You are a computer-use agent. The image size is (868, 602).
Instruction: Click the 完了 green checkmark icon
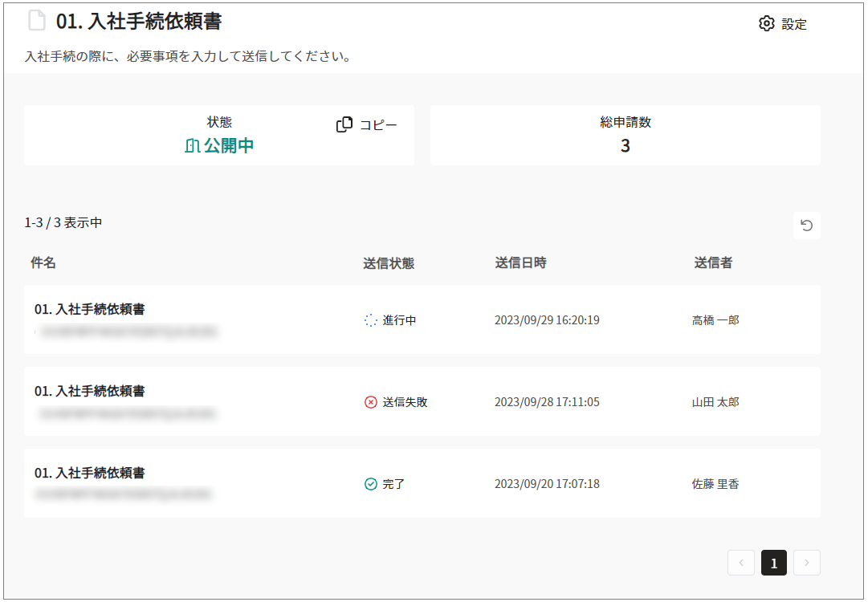click(x=370, y=484)
